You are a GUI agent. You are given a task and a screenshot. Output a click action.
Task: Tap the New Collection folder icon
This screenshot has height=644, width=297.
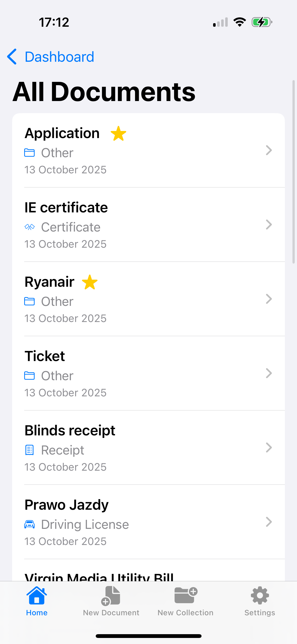click(x=186, y=595)
